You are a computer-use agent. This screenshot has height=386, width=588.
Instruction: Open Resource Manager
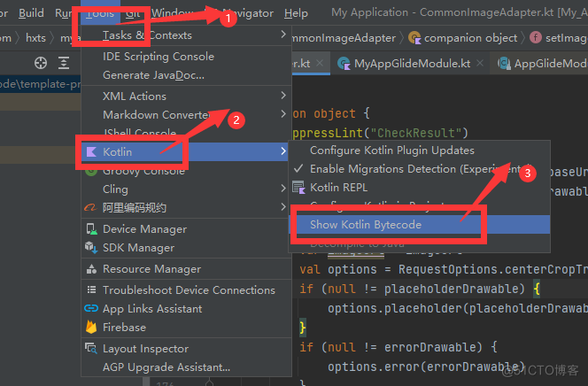[186, 269]
